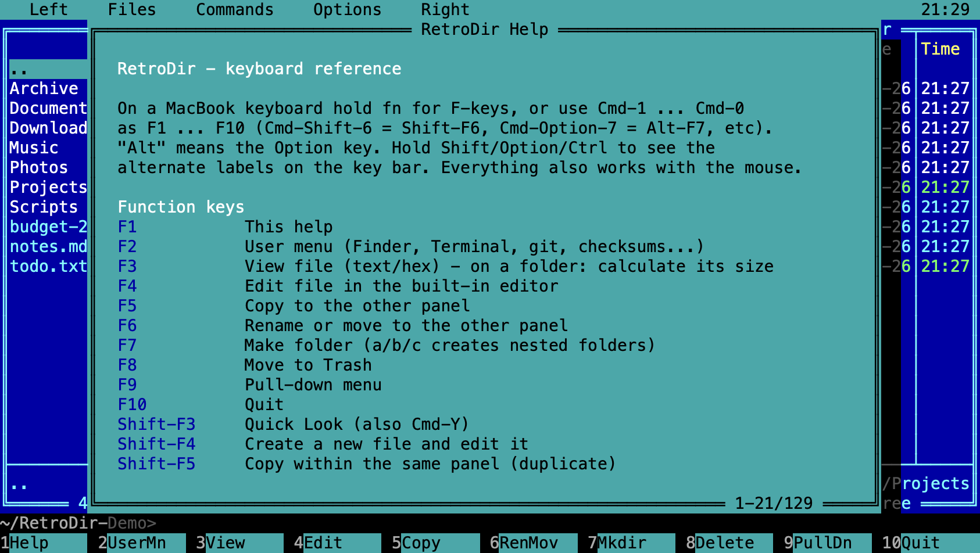Click the 2UserMn key bar button

coord(142,543)
